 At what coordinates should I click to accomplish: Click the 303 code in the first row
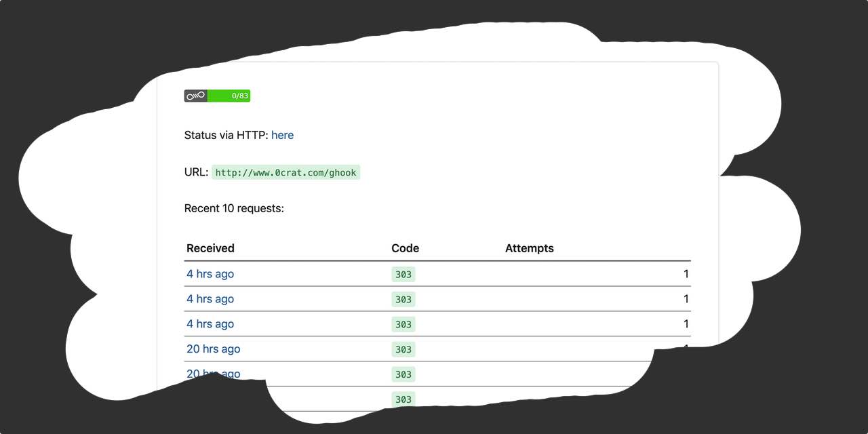tap(403, 275)
